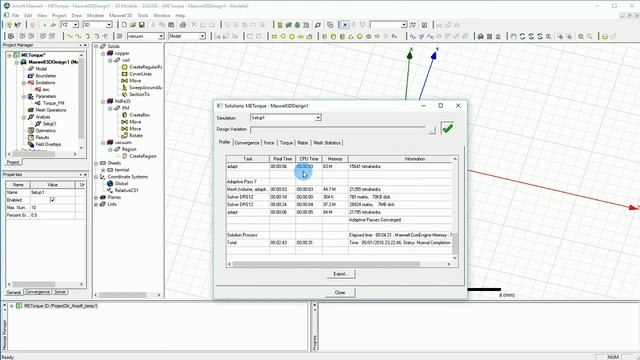Viewport: 640px width, 360px height.
Task: Click the New project toolbar icon
Action: coord(124,25)
